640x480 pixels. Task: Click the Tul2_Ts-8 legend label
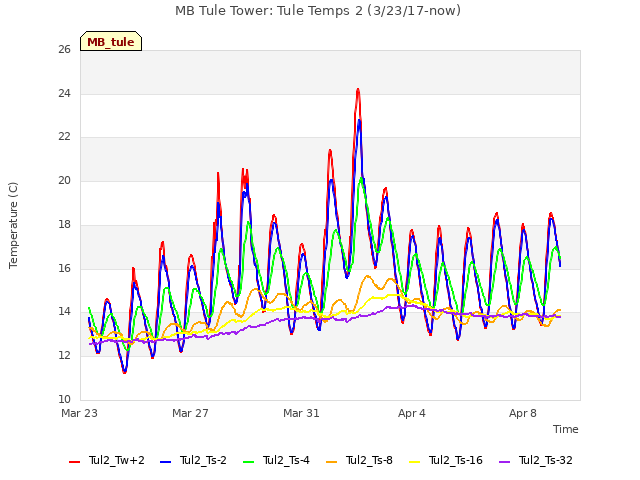coord(369,460)
